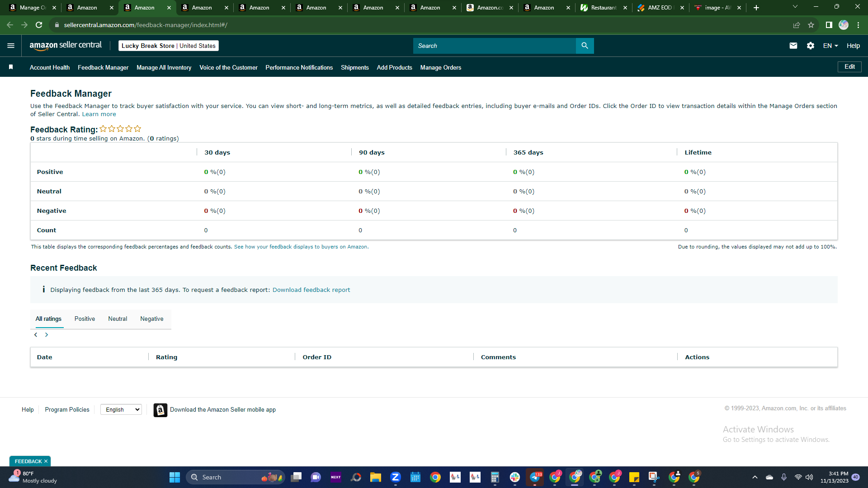
Task: Switch to the Neutral feedback tab
Action: pos(118,319)
